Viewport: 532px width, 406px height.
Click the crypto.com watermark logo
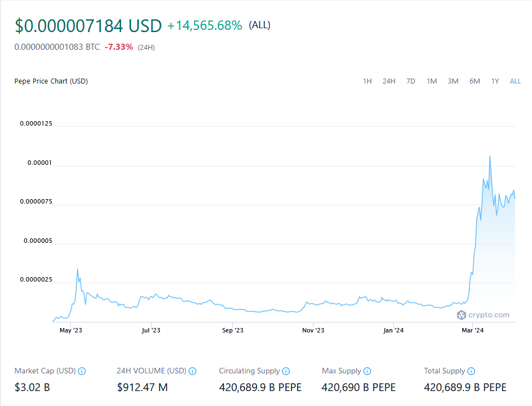(483, 315)
